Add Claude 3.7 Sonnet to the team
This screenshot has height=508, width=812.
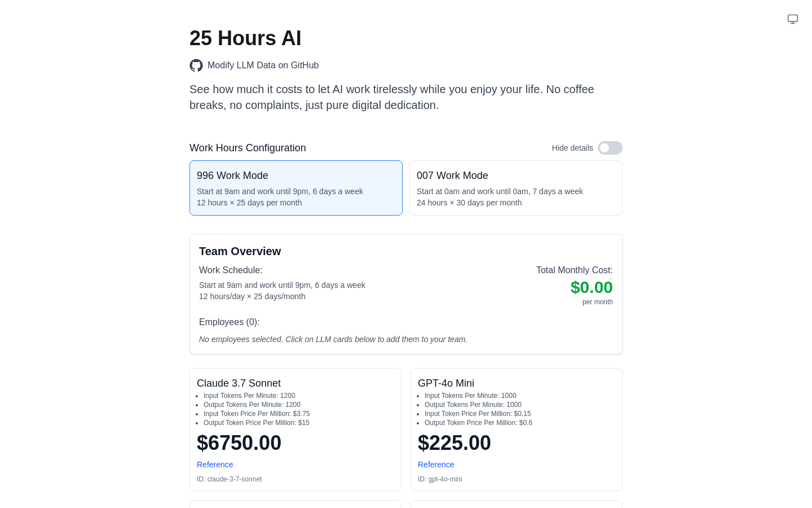click(x=295, y=430)
